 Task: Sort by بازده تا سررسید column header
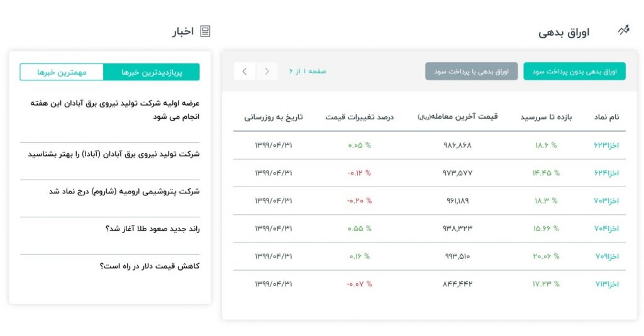pos(546,117)
